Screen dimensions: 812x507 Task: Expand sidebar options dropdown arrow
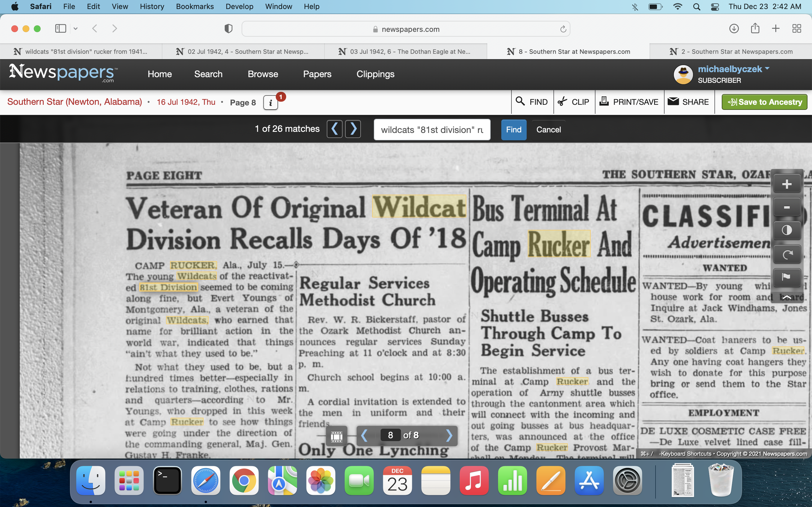coord(76,28)
